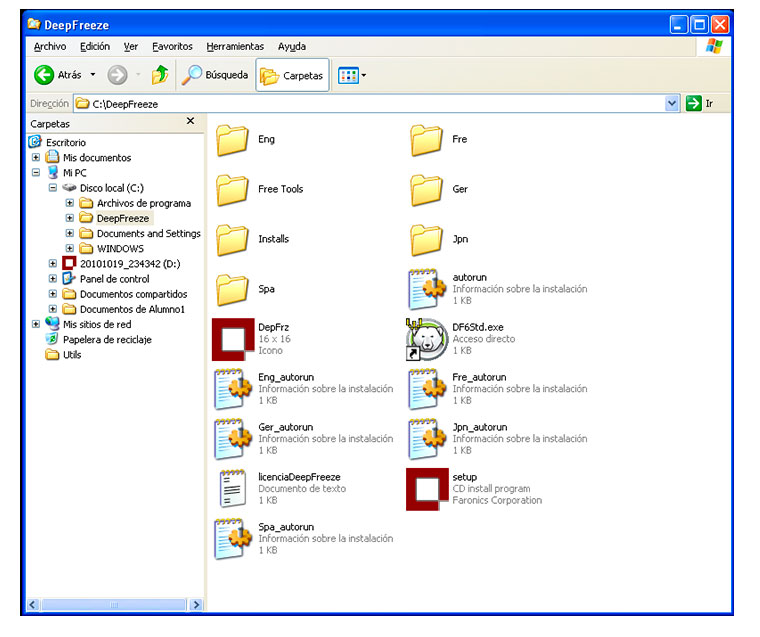The image size is (760, 637).
Task: Collapse the Disco local (C:) node
Action: pyautogui.click(x=53, y=188)
